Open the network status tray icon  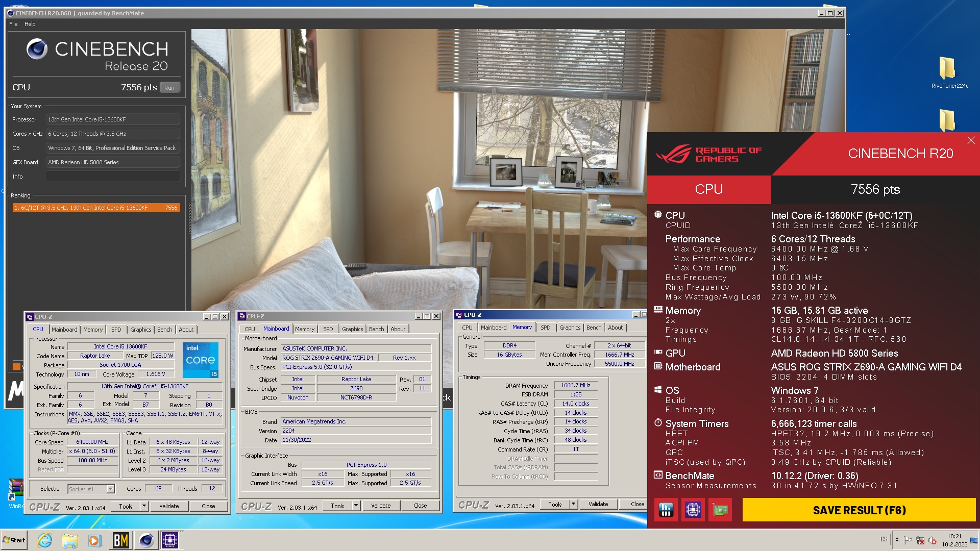(920, 540)
